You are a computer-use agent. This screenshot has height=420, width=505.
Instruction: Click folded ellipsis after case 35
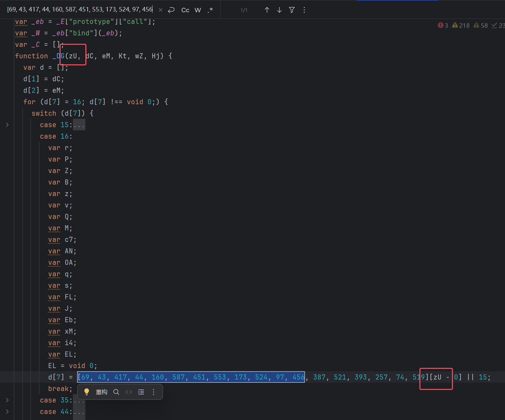pos(79,400)
